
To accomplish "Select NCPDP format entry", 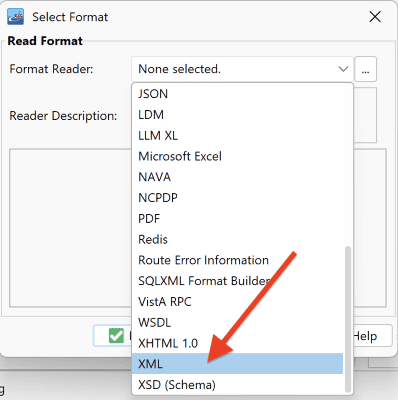I will tap(238, 198).
